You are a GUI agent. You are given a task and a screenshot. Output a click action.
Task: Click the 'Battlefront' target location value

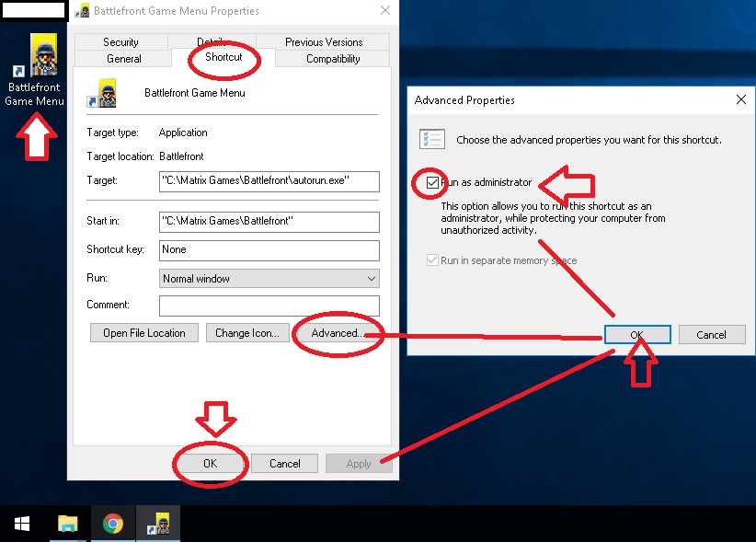pos(181,156)
